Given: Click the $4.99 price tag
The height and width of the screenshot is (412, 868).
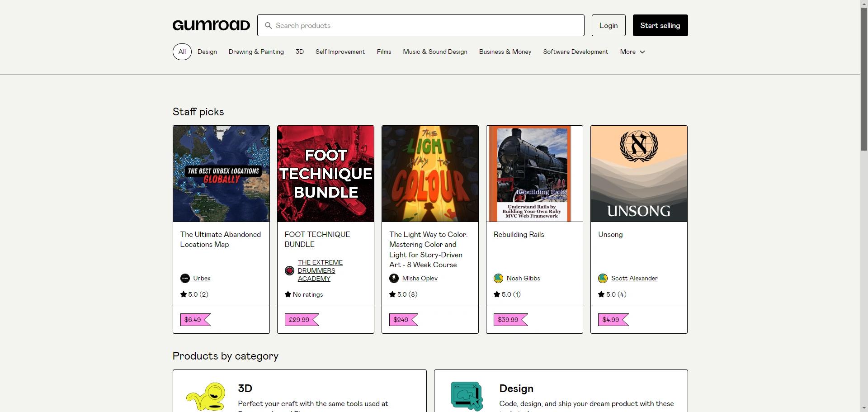Looking at the screenshot, I should (x=613, y=320).
